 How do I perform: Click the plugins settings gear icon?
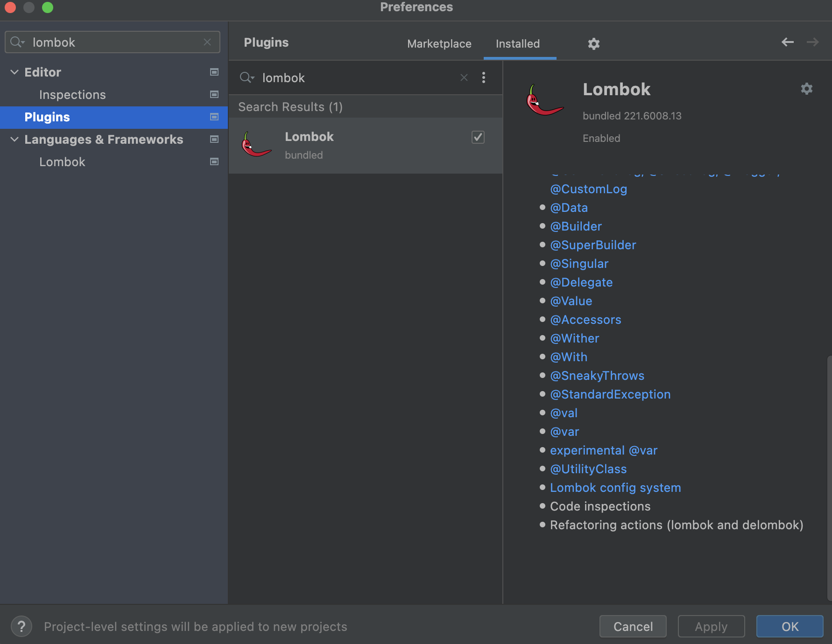click(593, 44)
